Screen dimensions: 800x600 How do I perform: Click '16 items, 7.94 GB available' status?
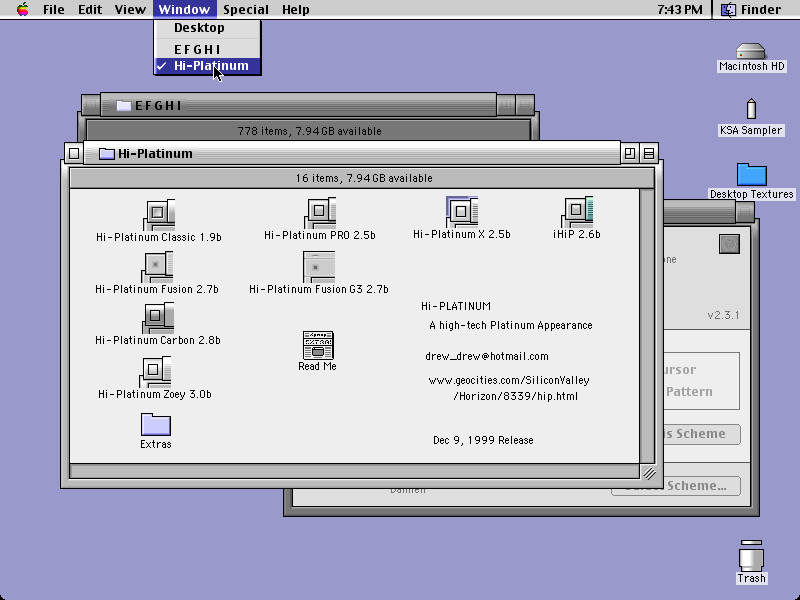[x=364, y=178]
